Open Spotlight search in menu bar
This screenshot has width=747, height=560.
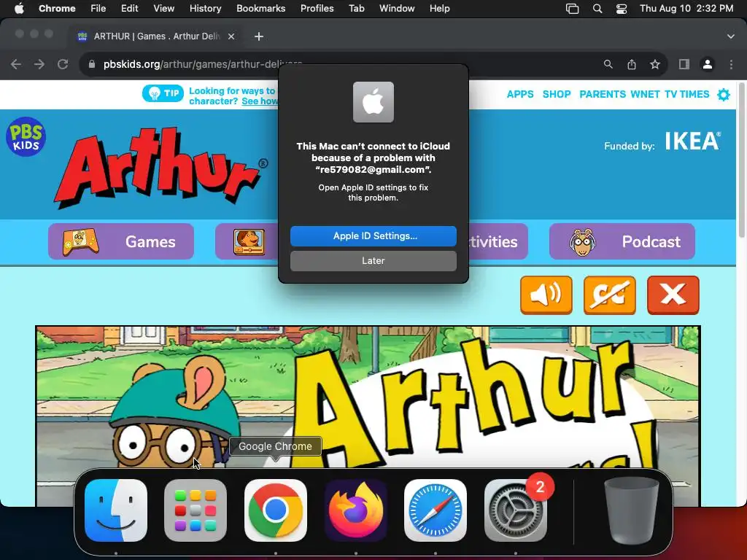(x=597, y=9)
